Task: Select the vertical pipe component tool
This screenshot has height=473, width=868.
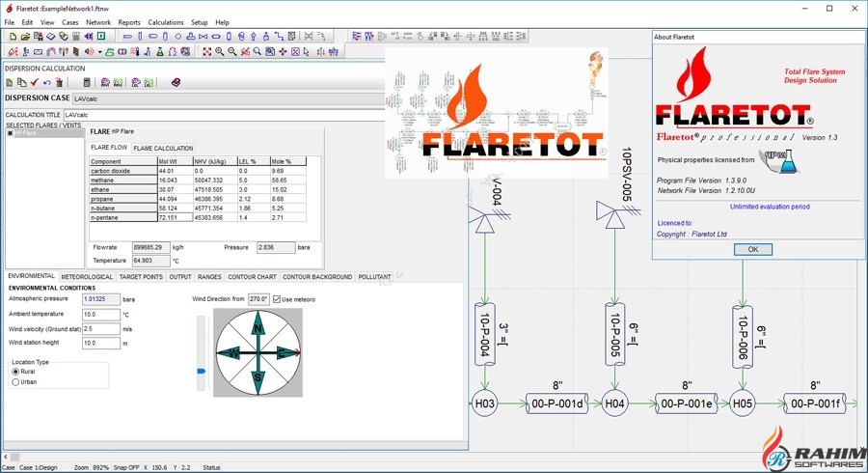Action: click(x=140, y=36)
